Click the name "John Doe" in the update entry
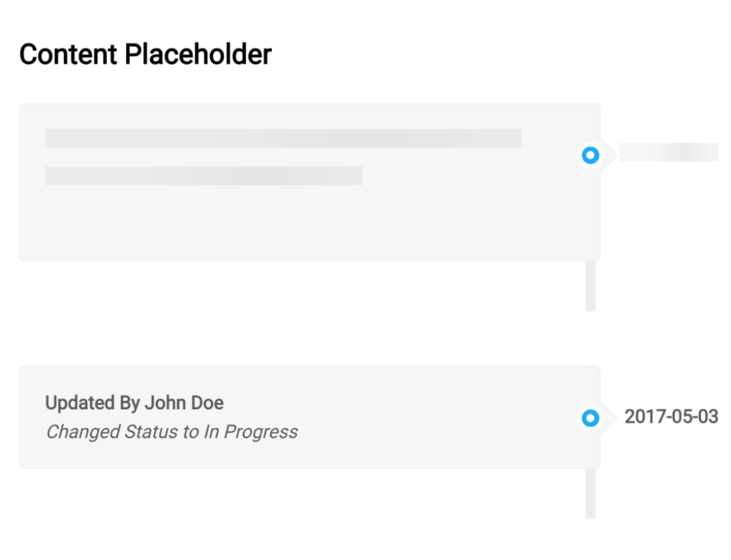 click(184, 403)
